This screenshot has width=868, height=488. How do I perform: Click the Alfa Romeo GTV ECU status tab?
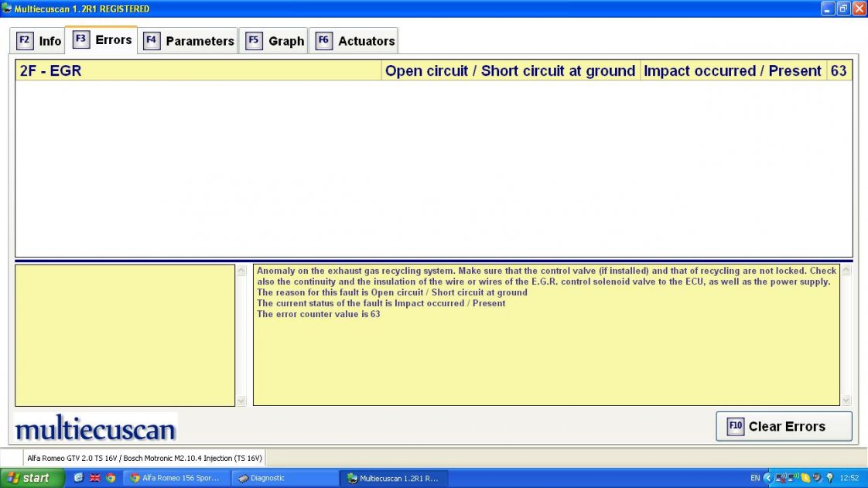[x=145, y=458]
